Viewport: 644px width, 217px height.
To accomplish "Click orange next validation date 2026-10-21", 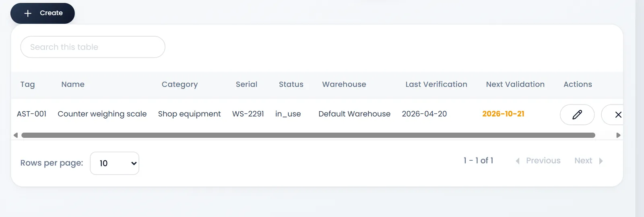I will 503,114.
